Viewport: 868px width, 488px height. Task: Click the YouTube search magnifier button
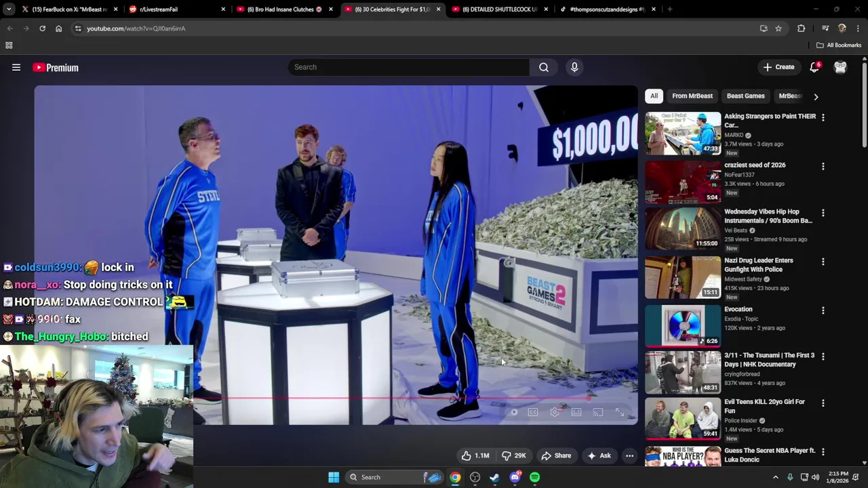click(x=544, y=67)
